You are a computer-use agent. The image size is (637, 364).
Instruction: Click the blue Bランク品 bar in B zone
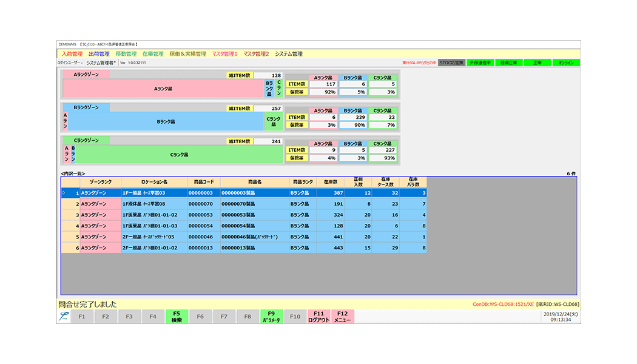click(166, 121)
